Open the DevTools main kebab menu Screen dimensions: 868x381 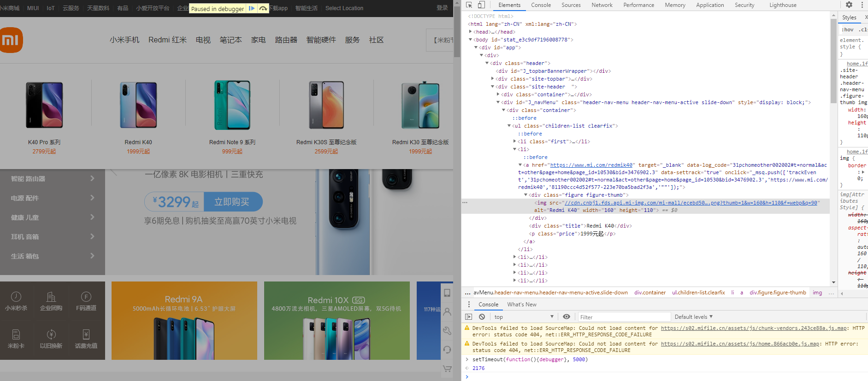tap(862, 5)
